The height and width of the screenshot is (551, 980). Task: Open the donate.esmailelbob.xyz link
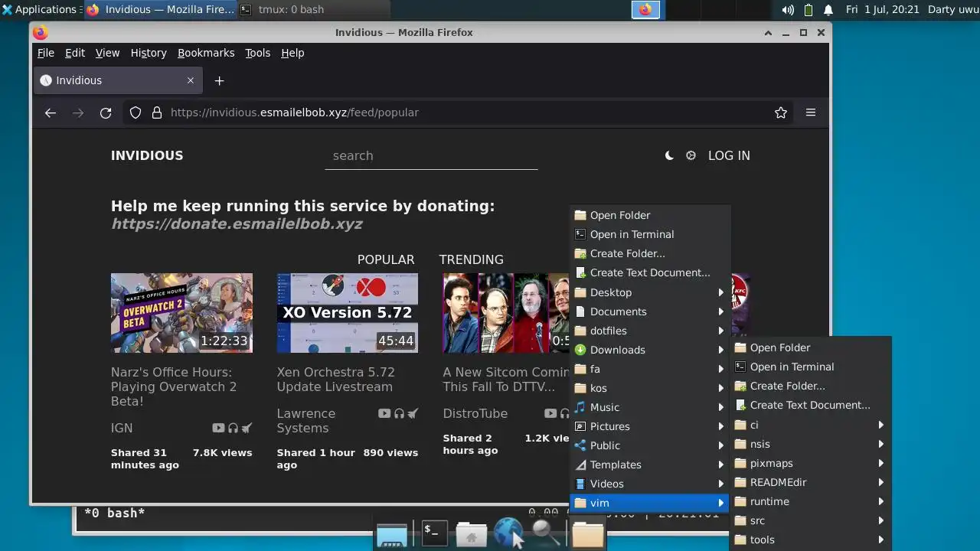[237, 224]
